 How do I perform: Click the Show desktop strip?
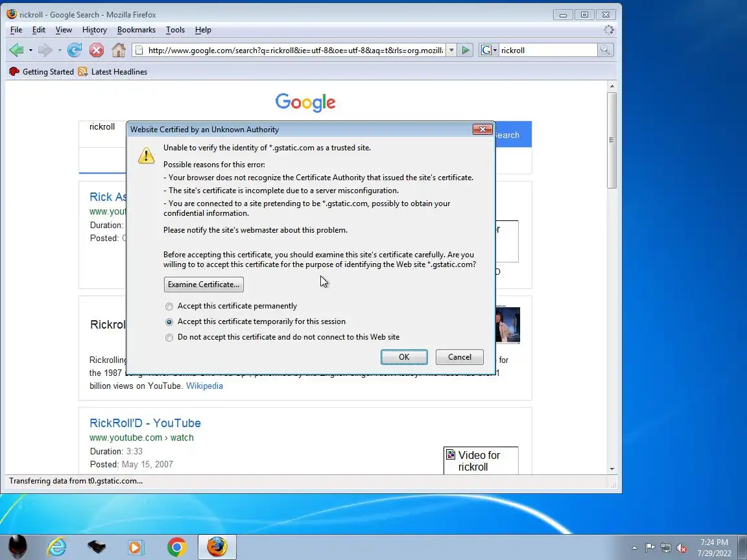pyautogui.click(x=742, y=547)
